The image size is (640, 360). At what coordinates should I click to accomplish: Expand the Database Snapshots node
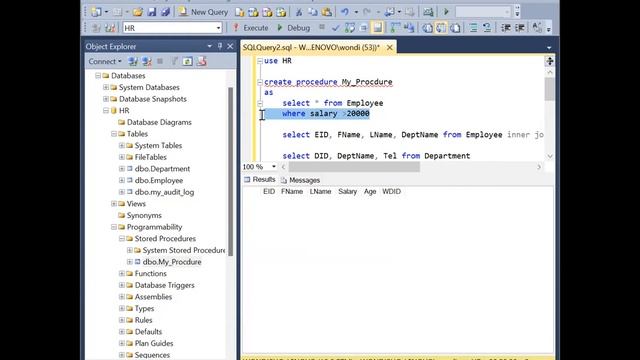106,99
